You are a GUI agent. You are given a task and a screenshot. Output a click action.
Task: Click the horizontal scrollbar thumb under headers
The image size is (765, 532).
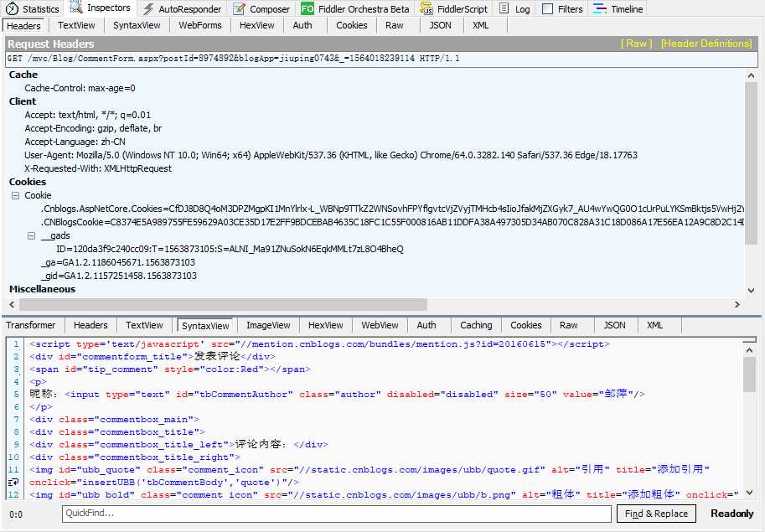(223, 304)
